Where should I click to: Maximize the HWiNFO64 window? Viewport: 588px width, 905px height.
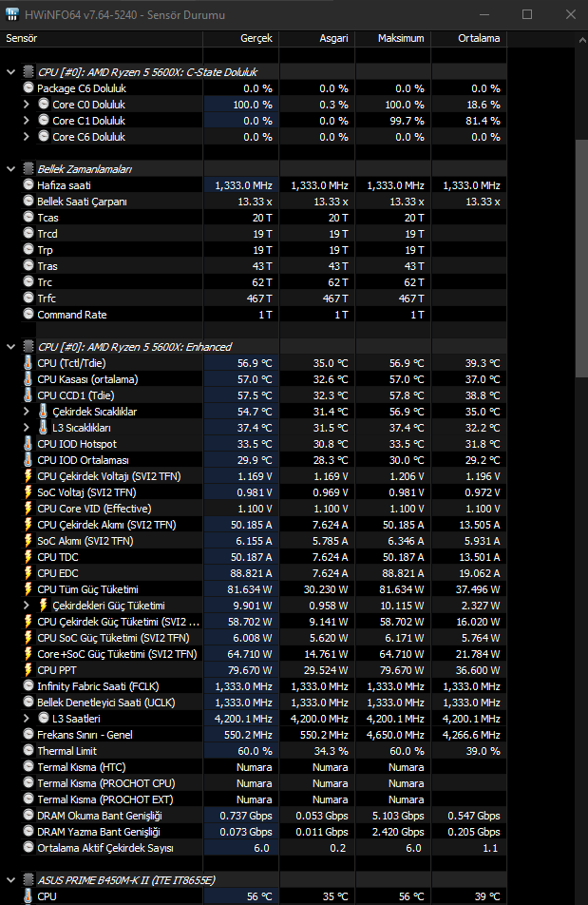click(527, 14)
